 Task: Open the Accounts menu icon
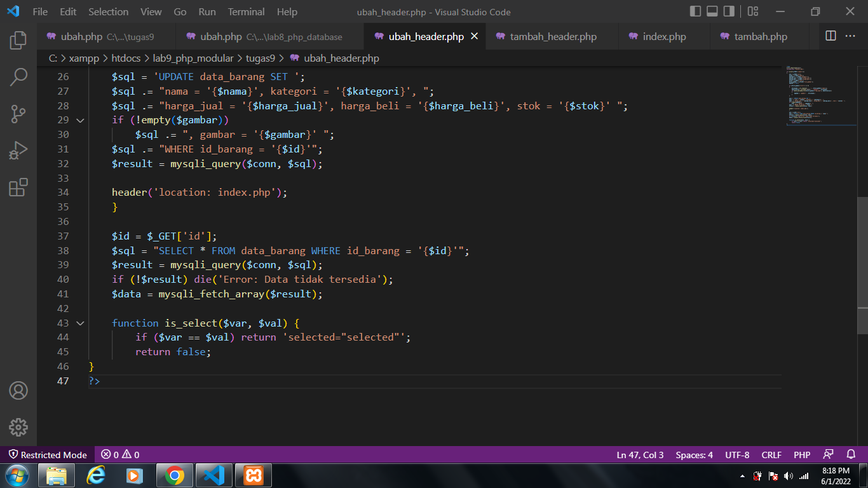(x=18, y=390)
